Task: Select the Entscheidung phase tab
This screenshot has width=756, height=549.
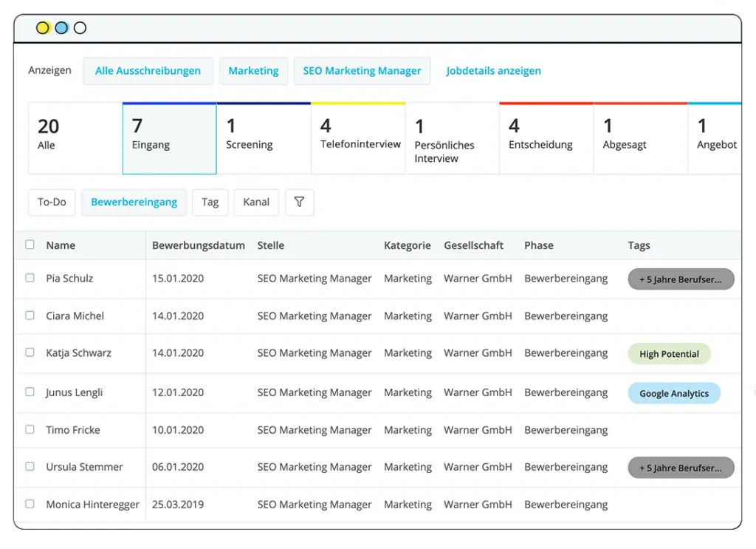Action: pos(546,138)
